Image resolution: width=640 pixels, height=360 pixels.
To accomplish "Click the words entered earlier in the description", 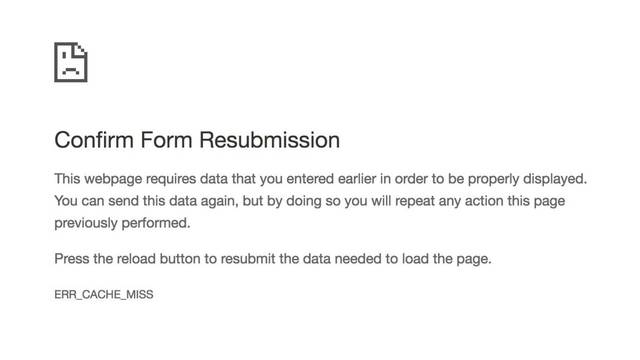I will [x=331, y=179].
